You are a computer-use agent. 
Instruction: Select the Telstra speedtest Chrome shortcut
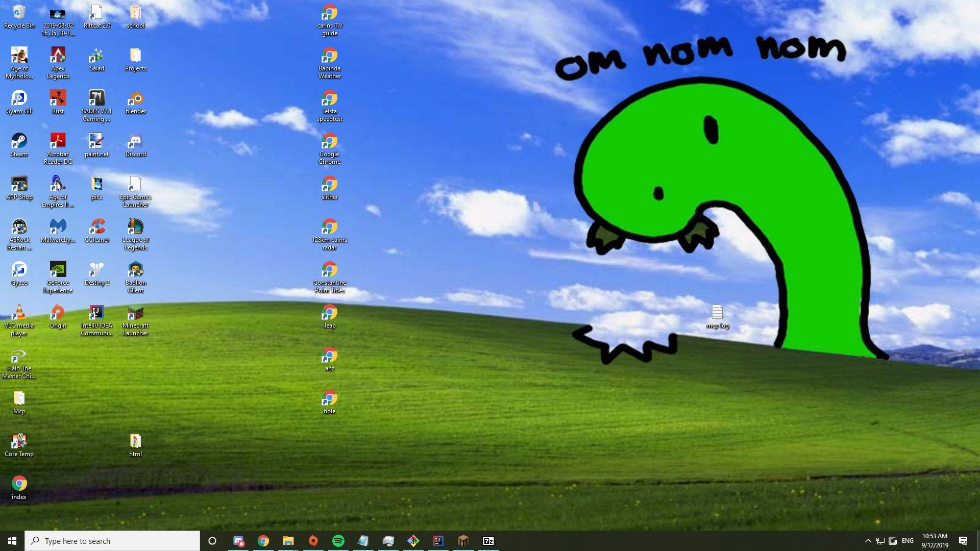329,106
